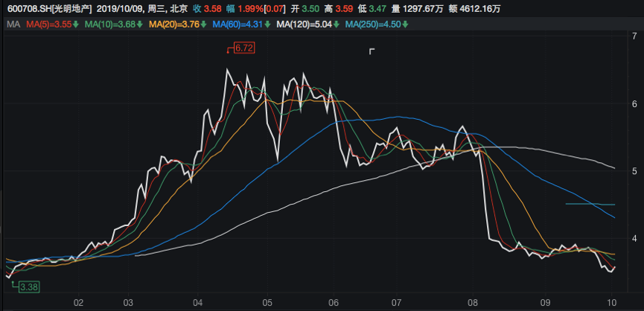Click the arrow icon after MA(120)=5.04
The height and width of the screenshot is (311, 644).
[x=337, y=25]
